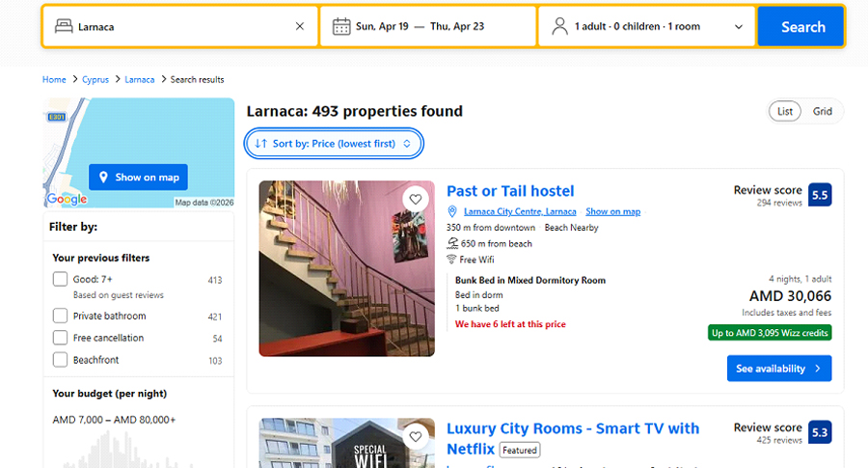The height and width of the screenshot is (468, 868).
Task: Click the calendar icon for dates
Action: pos(340,27)
